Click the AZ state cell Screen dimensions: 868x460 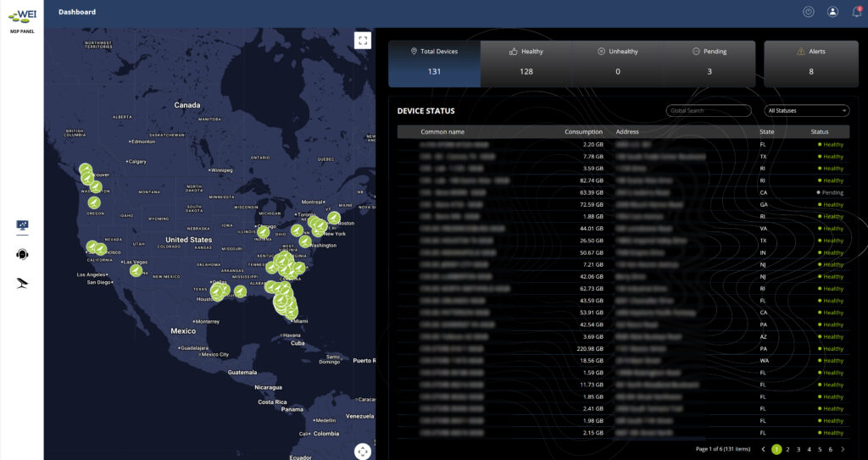(x=764, y=336)
